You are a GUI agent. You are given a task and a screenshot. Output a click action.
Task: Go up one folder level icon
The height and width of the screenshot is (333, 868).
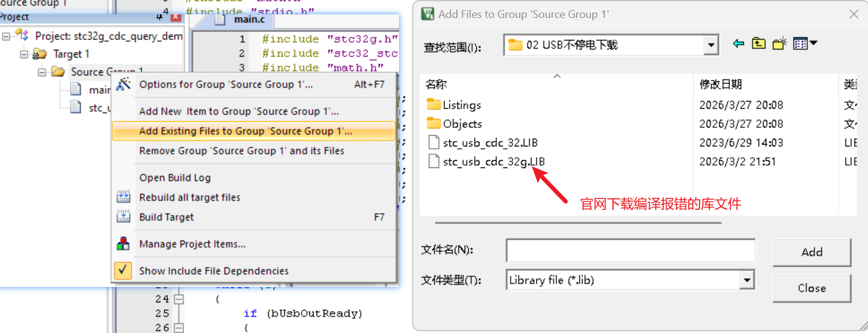[759, 44]
